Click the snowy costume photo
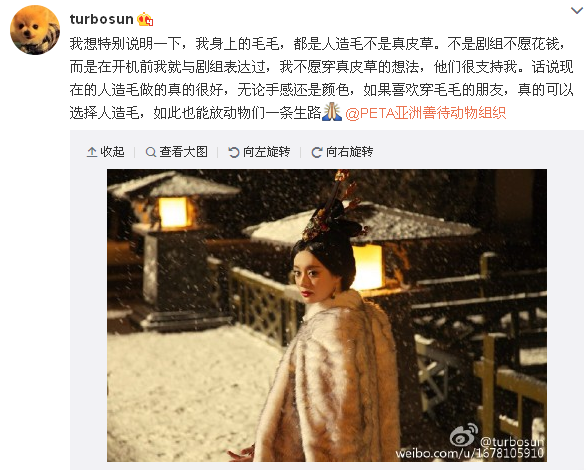The height and width of the screenshot is (470, 586). [327, 315]
